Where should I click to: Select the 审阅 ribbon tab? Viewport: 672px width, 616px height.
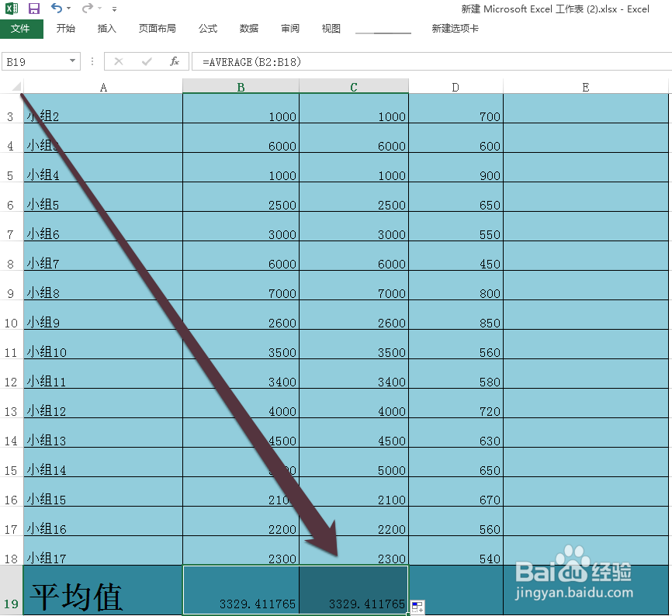[x=289, y=28]
